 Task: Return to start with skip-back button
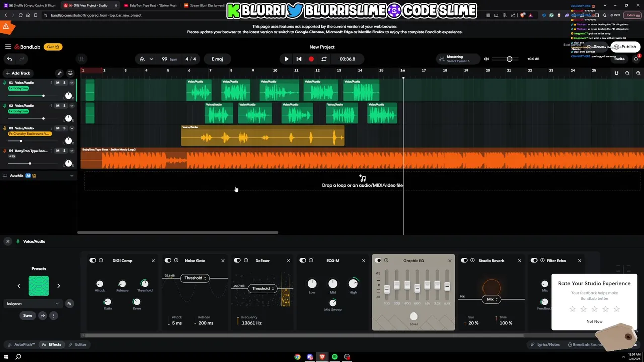tap(299, 59)
